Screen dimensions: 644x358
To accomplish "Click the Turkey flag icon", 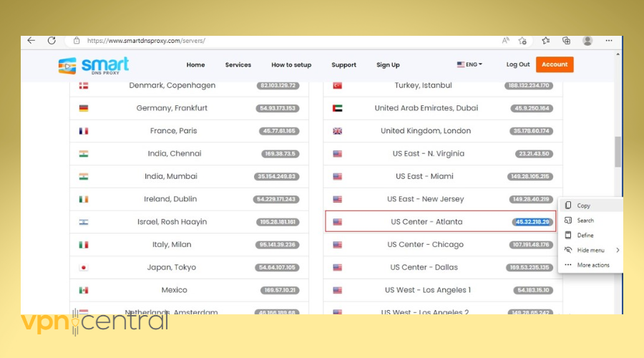I will (x=337, y=85).
